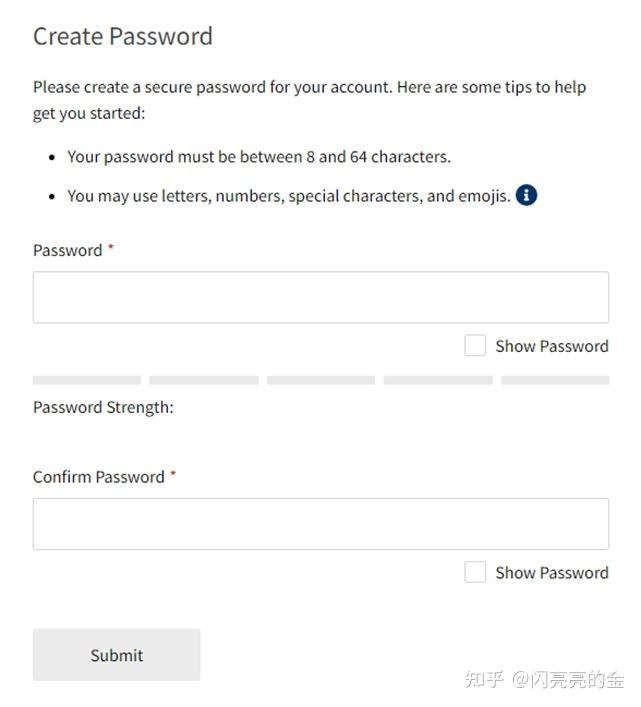Screen dimensions: 641x707
Task: Click the "Create Password" heading
Action: (x=123, y=37)
